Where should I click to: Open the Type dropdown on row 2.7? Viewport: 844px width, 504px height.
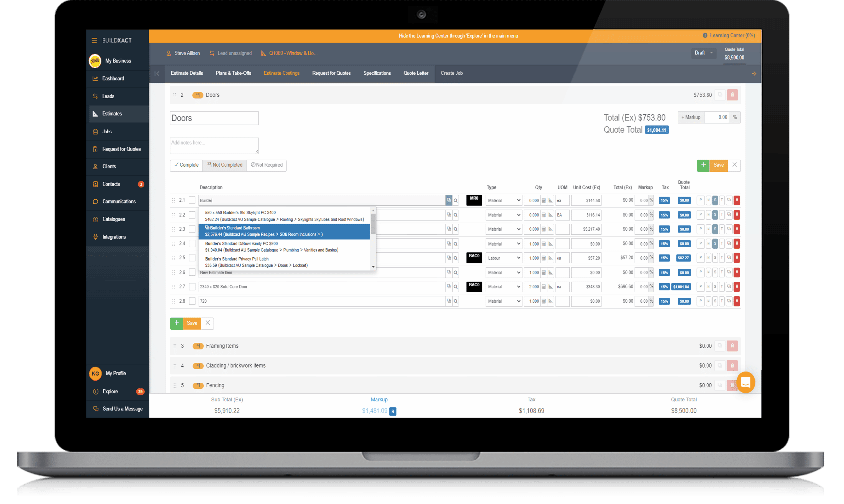(x=503, y=287)
